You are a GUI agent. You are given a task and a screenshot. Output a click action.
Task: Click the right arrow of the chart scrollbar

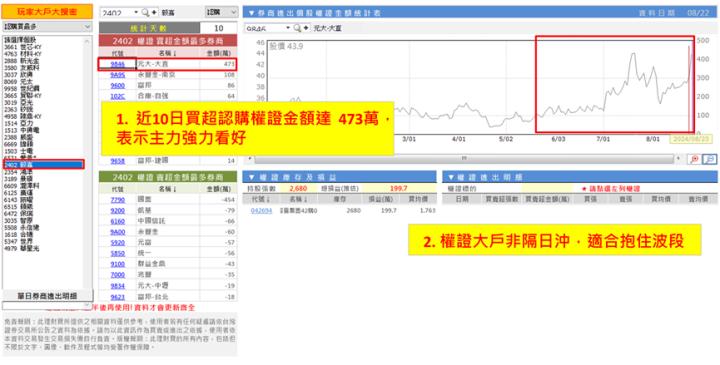click(679, 158)
